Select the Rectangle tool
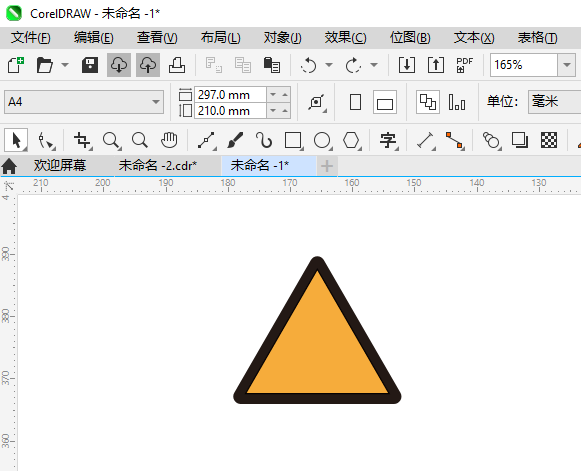This screenshot has width=581, height=471. [x=293, y=141]
